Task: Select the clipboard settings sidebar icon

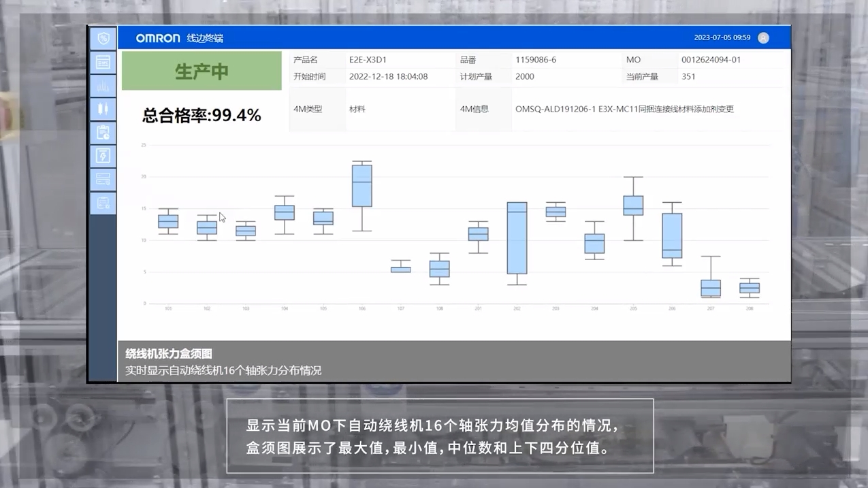Action: pos(103,203)
